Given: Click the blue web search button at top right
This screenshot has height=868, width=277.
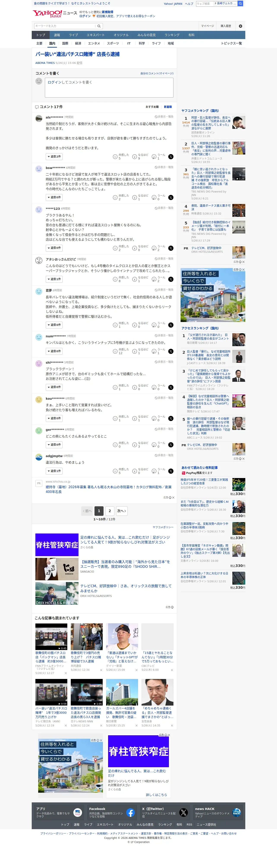Looking at the screenshot, I should (x=240, y=3).
